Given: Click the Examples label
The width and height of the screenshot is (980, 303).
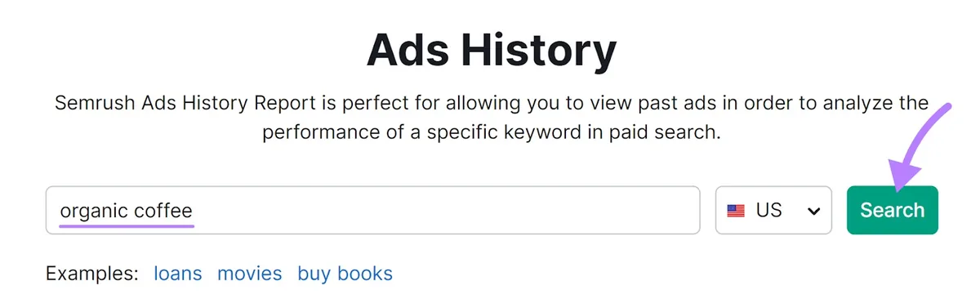Looking at the screenshot, I should point(91,274).
